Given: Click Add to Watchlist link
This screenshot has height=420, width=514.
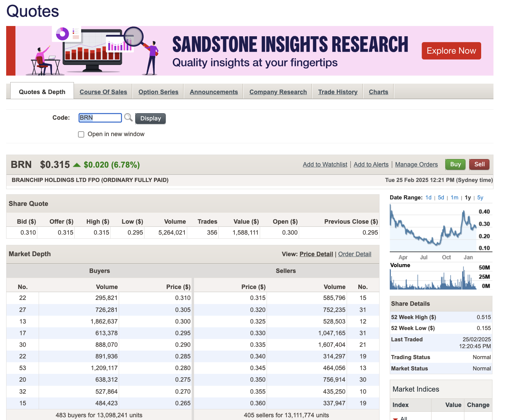Looking at the screenshot, I should pyautogui.click(x=325, y=165).
